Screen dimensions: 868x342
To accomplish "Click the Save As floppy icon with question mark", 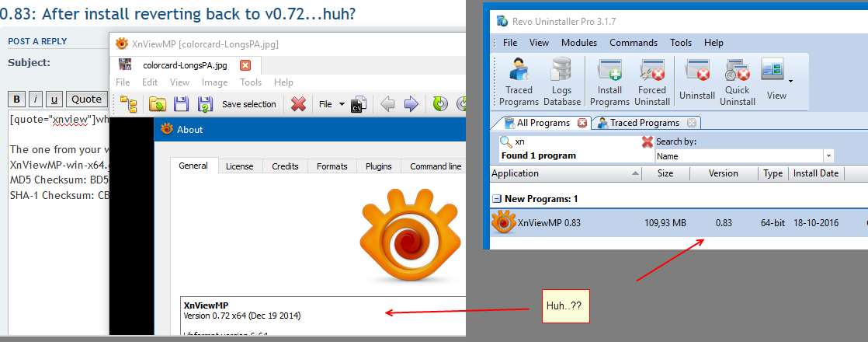I will 206,103.
